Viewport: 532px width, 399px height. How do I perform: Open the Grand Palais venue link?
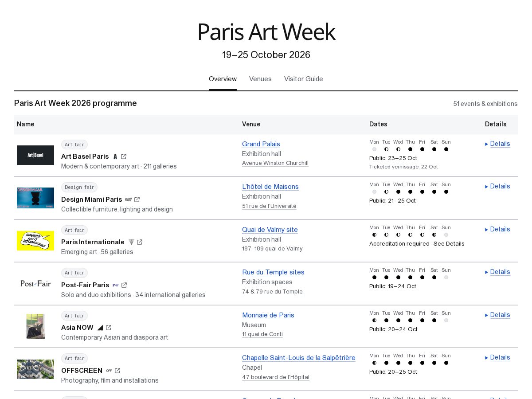[x=261, y=144]
